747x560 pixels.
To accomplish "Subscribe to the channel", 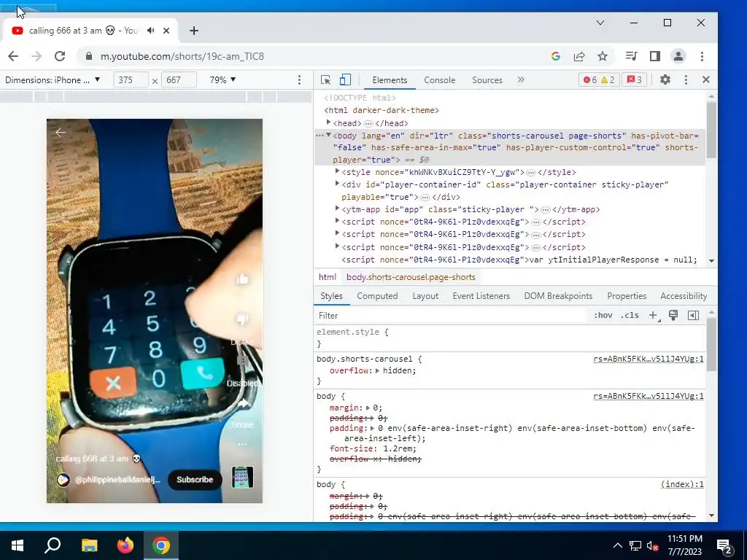I will pos(195,480).
